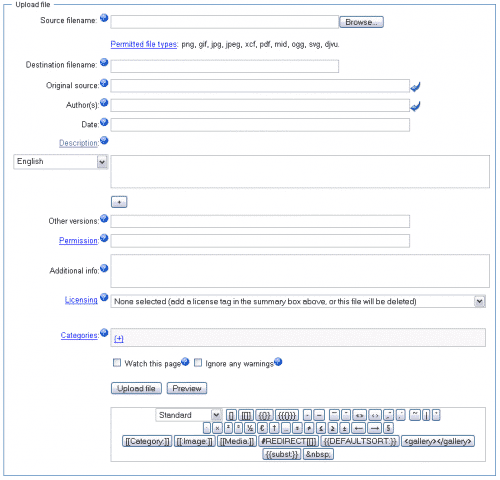
Task: Focus the Other versions input field
Action: (260, 221)
